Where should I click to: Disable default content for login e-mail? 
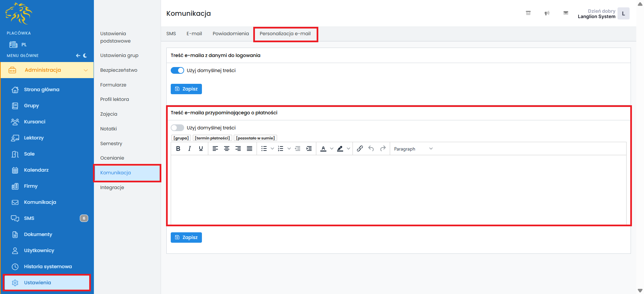click(x=177, y=70)
